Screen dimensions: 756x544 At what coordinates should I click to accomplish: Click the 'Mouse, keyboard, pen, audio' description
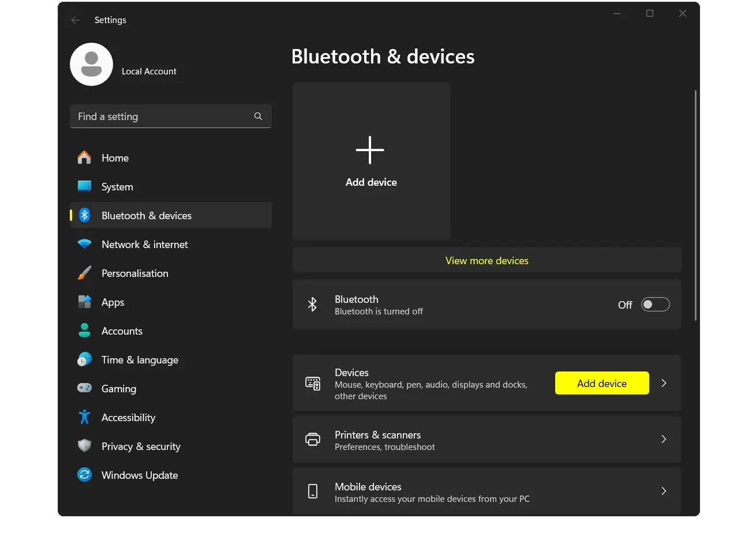point(431,391)
